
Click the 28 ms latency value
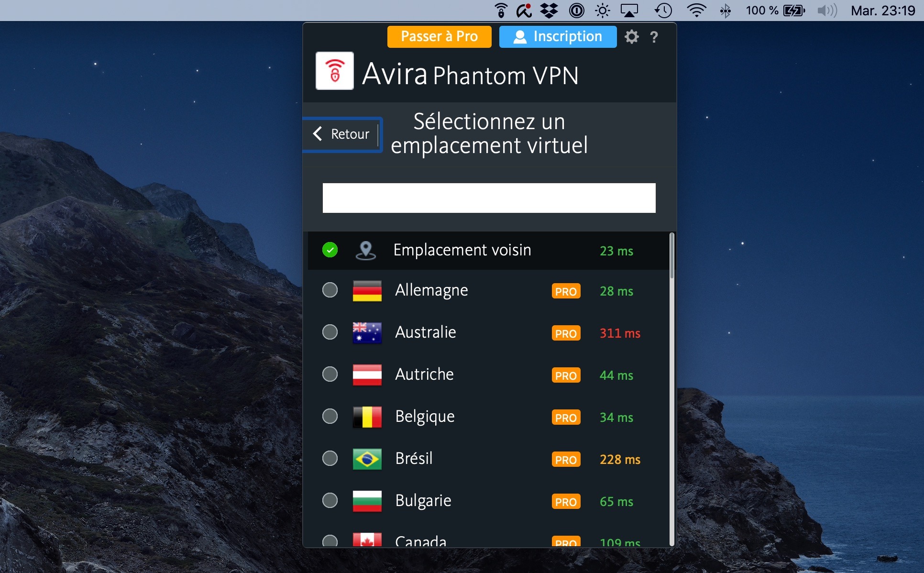coord(616,291)
